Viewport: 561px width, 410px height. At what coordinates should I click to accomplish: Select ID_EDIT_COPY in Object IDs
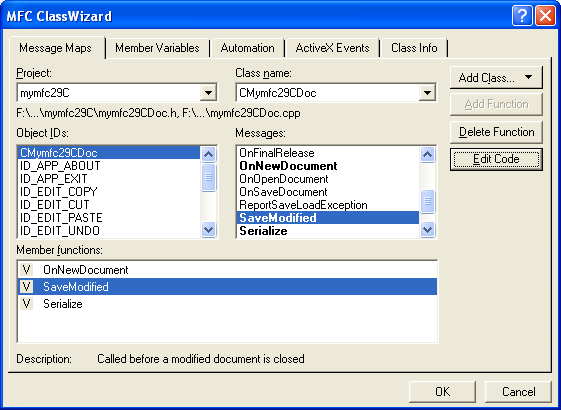point(109,192)
